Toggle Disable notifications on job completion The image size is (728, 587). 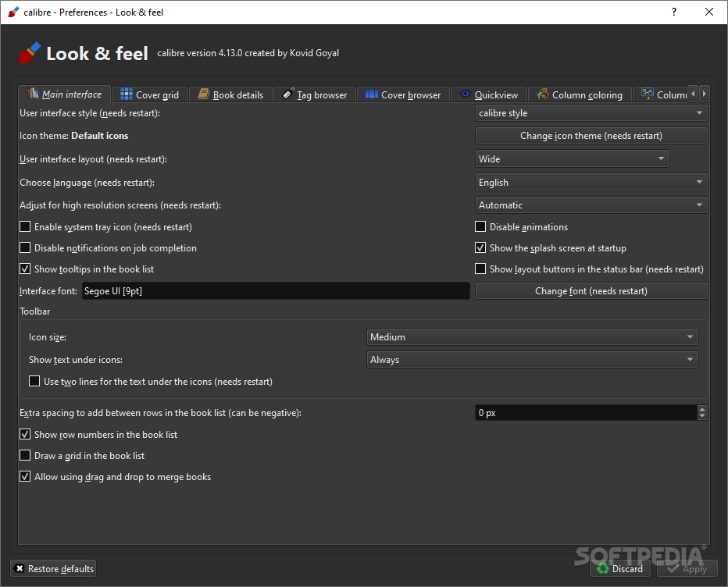click(25, 247)
